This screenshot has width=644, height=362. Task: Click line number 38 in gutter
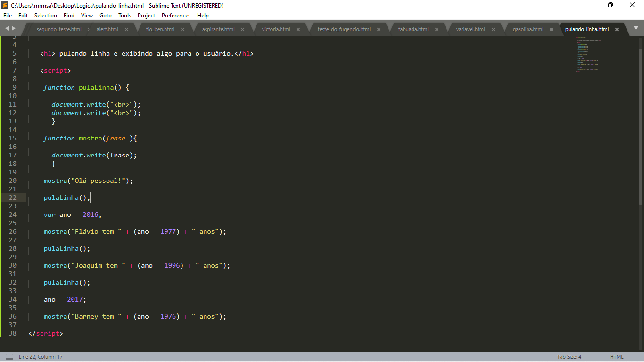click(x=12, y=333)
